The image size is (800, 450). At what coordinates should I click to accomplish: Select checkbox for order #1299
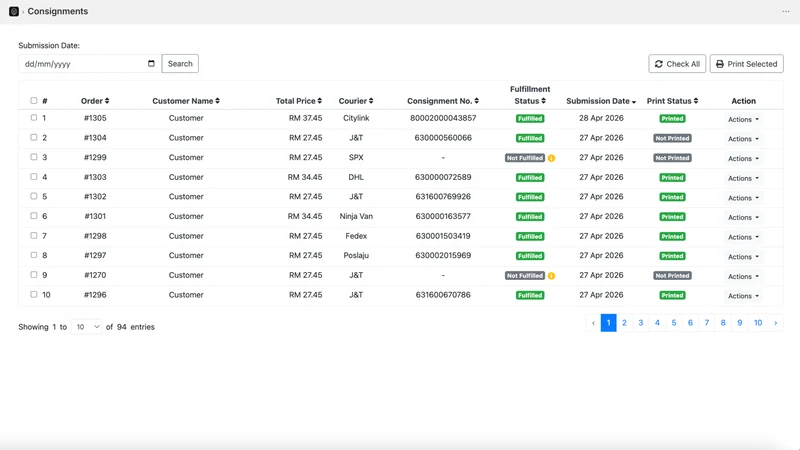click(x=34, y=157)
